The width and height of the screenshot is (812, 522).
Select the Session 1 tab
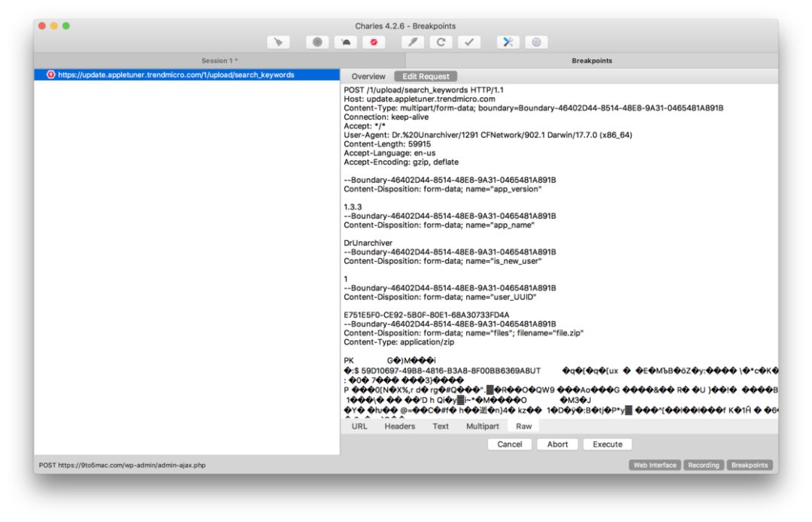click(220, 61)
